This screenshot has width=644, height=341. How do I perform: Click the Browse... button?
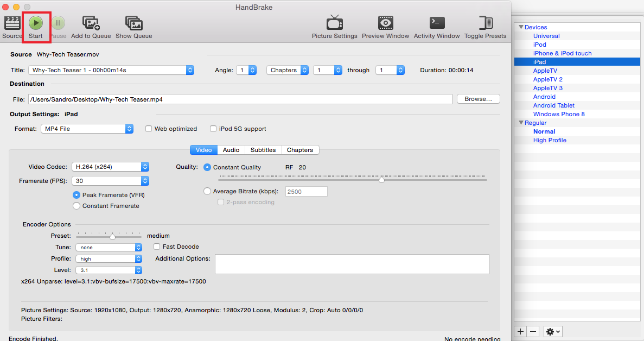478,99
